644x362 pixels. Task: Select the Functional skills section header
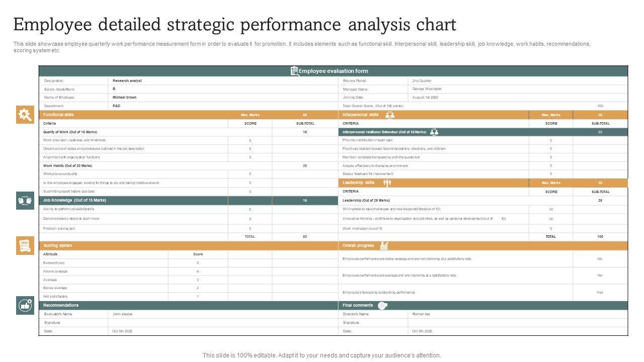click(x=58, y=115)
